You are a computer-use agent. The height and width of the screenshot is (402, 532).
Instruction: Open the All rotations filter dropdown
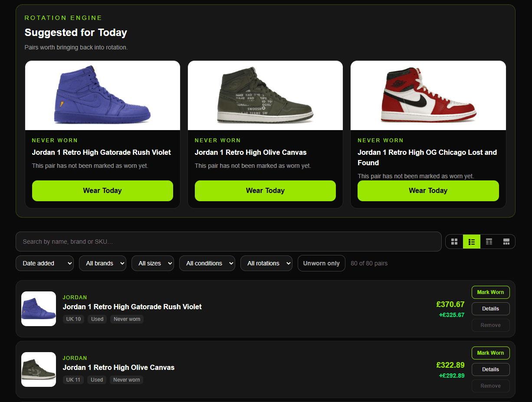point(266,263)
